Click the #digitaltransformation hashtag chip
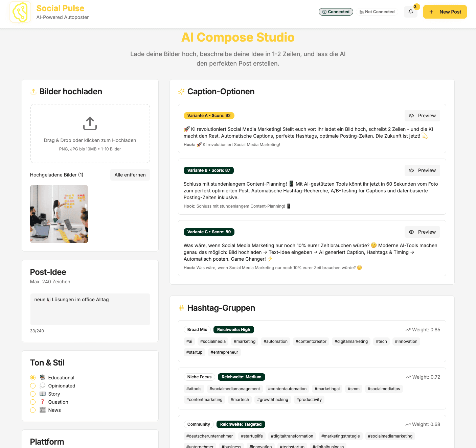This screenshot has height=448, width=476. [x=292, y=436]
